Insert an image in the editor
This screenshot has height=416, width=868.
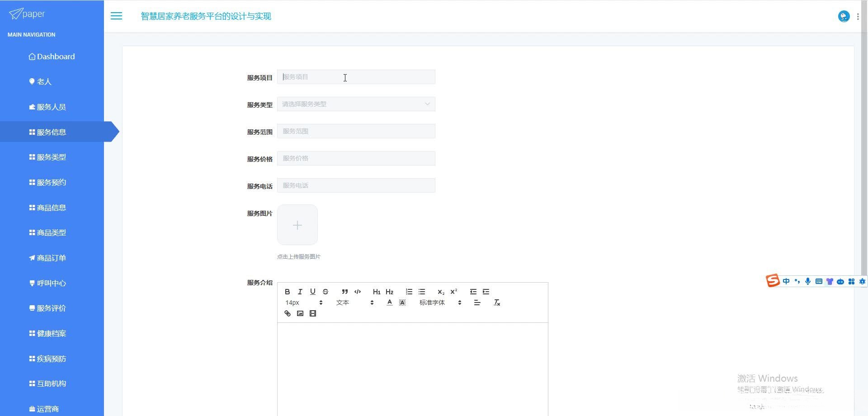point(300,313)
